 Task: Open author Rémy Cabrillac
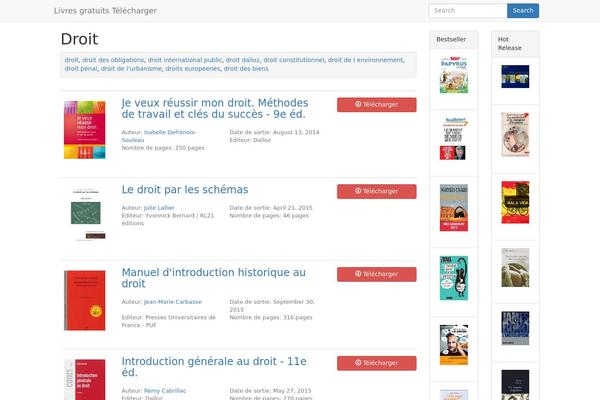tap(165, 391)
